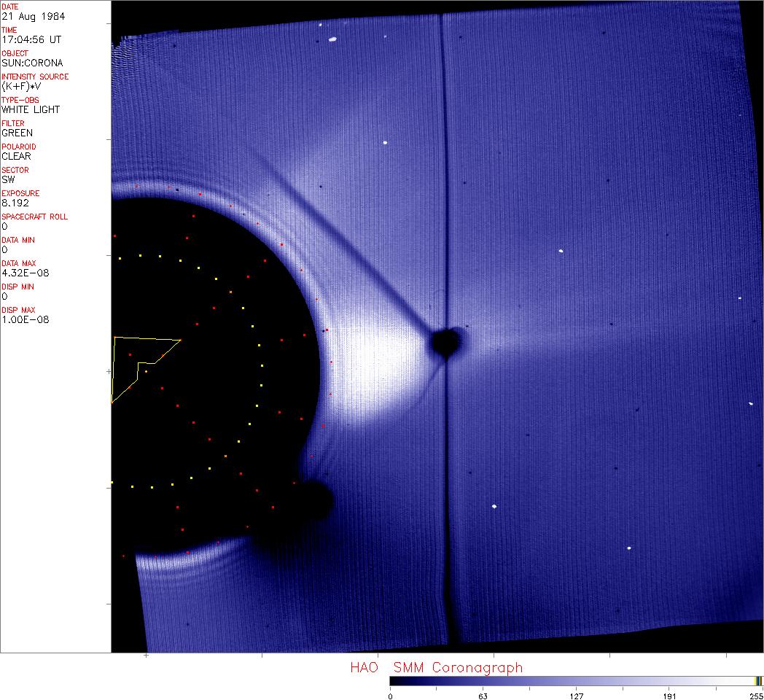This screenshot has height=700, width=764.
Task: Click the CLEAR polaroid value
Action: click(17, 156)
